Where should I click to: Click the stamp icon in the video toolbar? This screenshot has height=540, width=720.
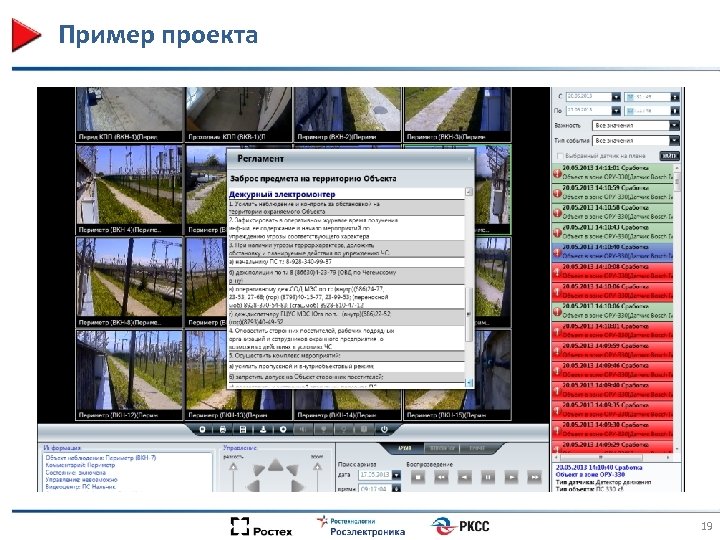pyautogui.click(x=263, y=429)
